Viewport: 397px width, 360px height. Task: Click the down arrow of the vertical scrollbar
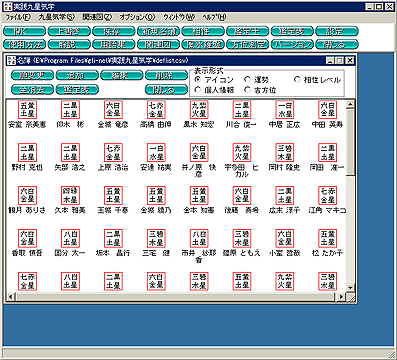(x=350, y=287)
